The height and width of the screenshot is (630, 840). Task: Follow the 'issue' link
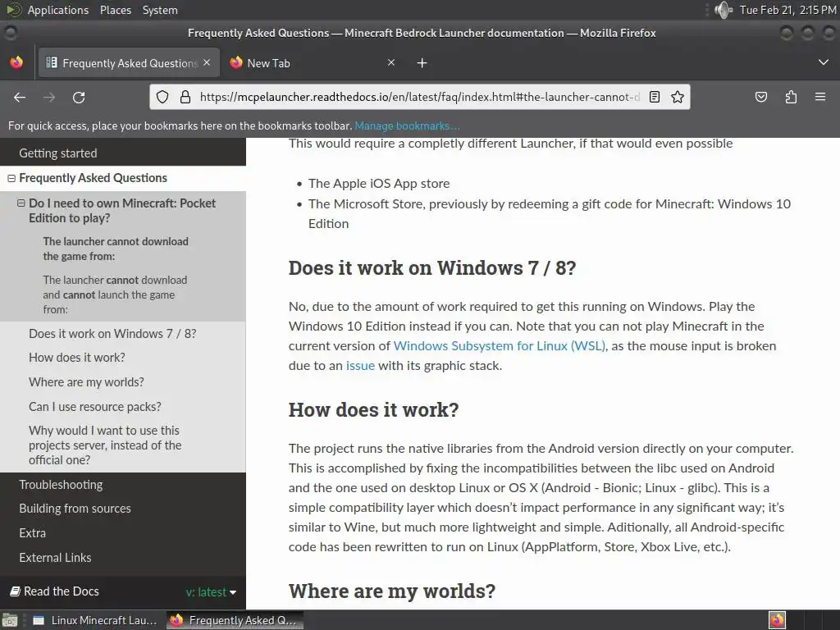pos(360,366)
